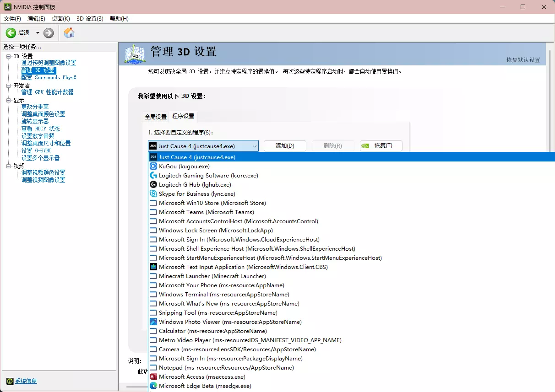
Task: Open the 3D 设置(3) menu
Action: pos(90,19)
